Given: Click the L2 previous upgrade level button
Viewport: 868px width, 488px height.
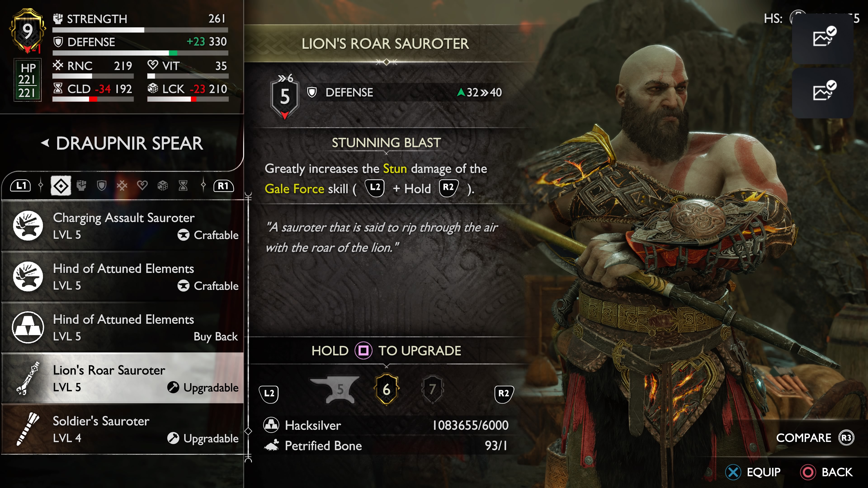Looking at the screenshot, I should [269, 393].
